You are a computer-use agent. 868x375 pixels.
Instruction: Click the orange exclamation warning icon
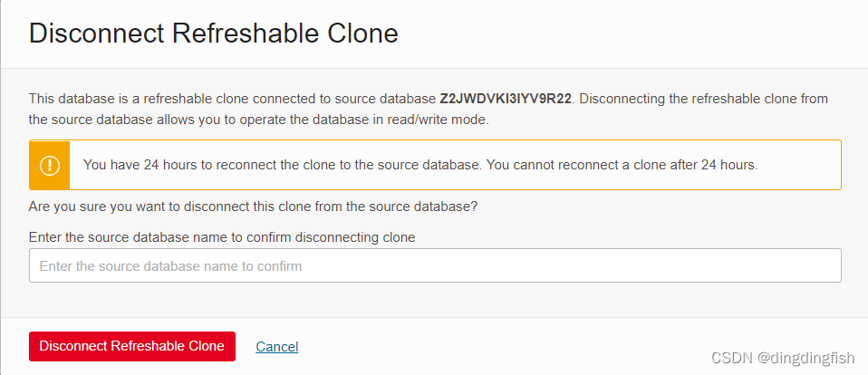click(49, 165)
